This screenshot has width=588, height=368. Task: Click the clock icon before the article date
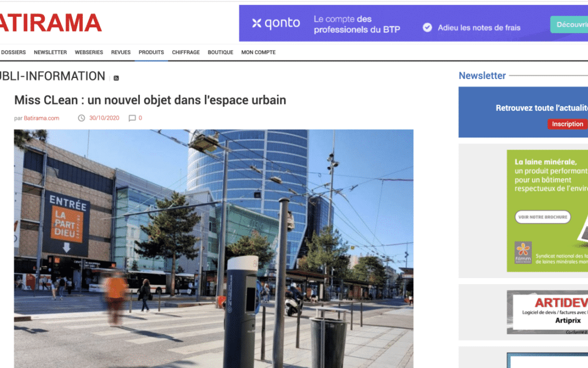(82, 118)
